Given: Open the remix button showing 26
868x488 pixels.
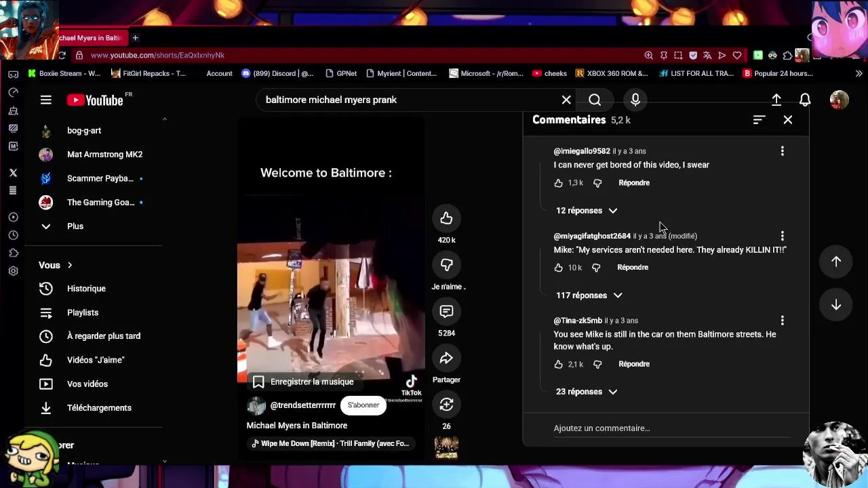Looking at the screenshot, I should tap(446, 405).
